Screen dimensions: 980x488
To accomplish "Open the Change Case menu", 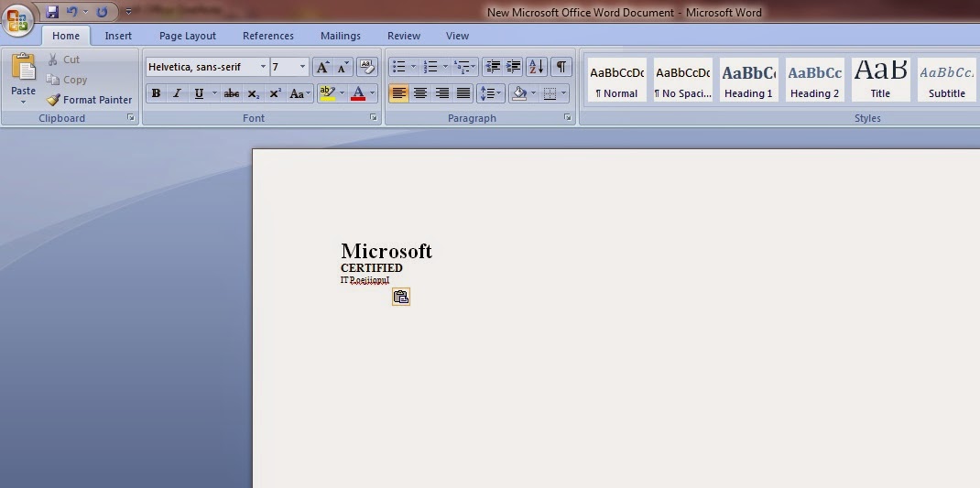I will click(300, 93).
